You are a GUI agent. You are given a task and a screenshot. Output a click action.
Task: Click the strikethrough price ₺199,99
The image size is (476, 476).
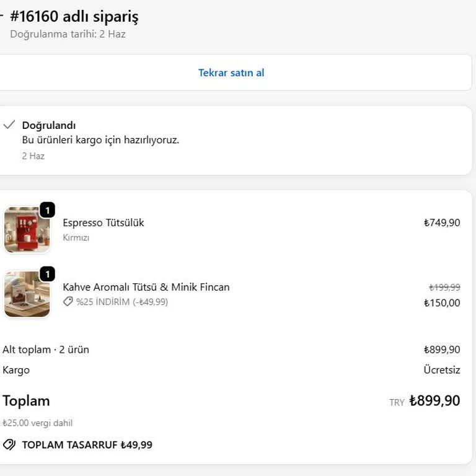coord(444,287)
